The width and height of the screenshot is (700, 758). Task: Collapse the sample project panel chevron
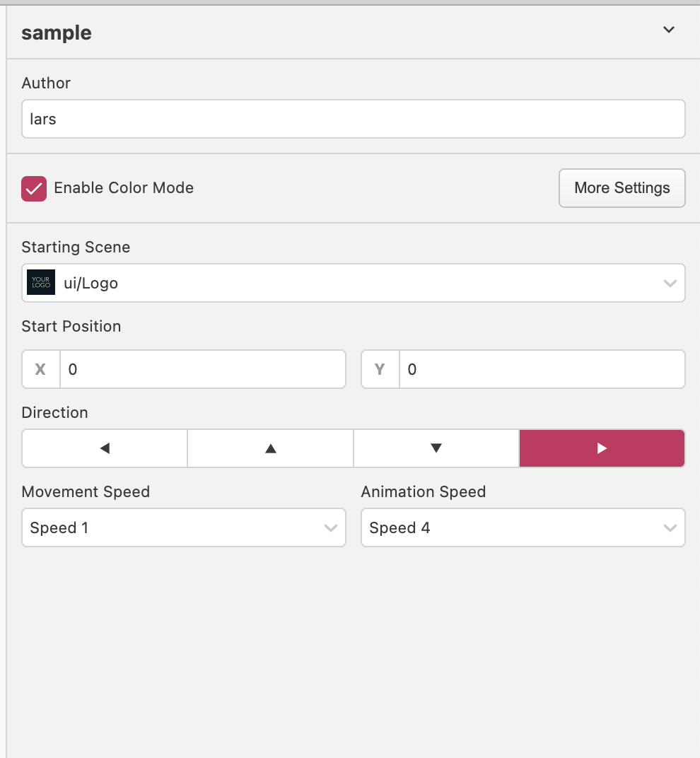click(x=669, y=30)
